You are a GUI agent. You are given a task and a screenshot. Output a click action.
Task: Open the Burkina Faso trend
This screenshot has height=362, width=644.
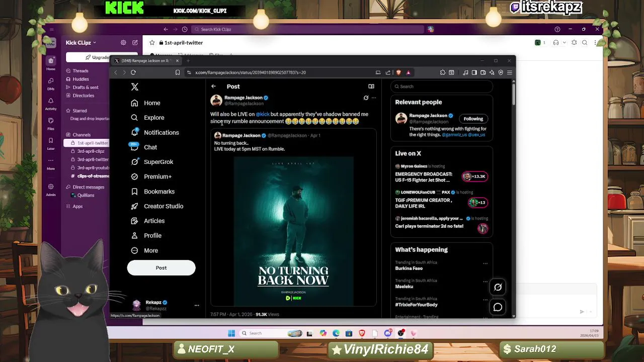pos(409,268)
